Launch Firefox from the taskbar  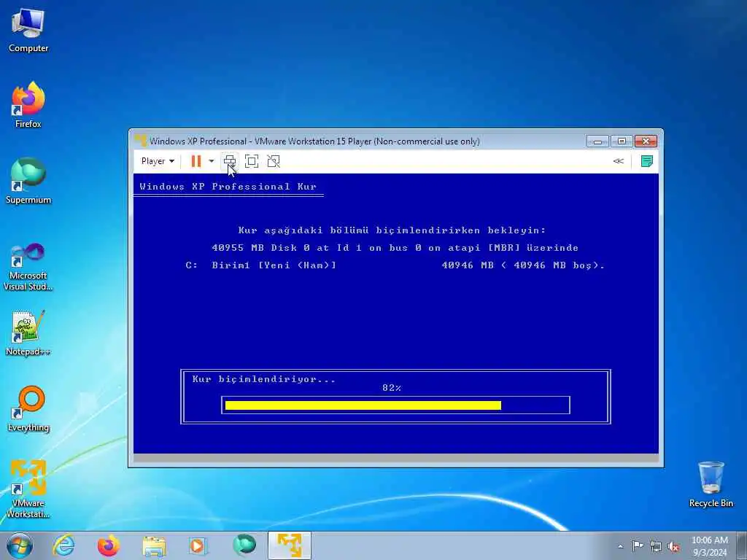pos(108,545)
